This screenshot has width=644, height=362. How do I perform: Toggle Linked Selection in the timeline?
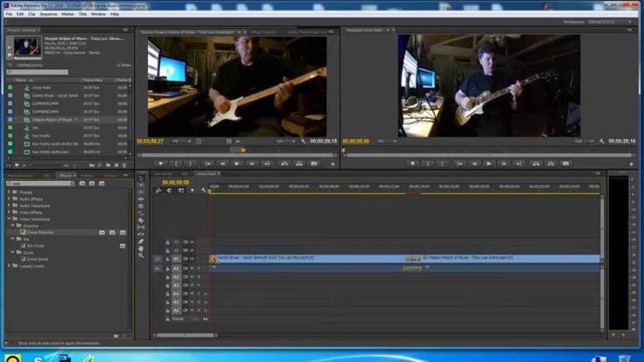pos(181,191)
